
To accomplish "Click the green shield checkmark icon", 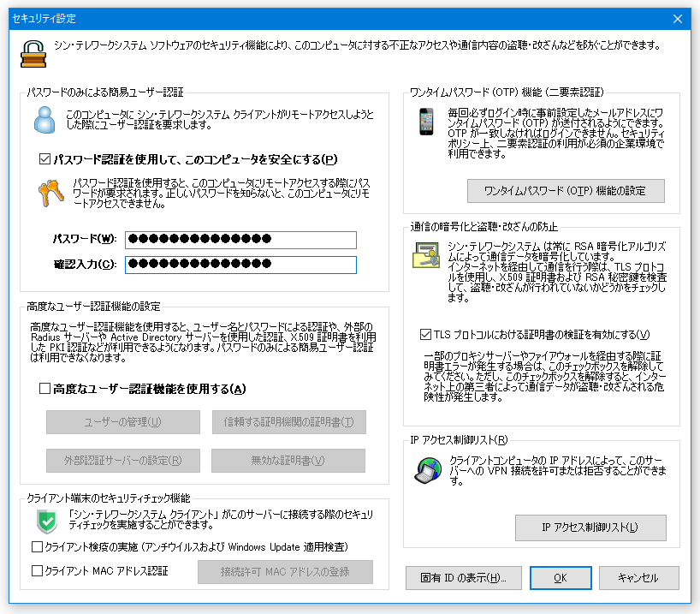I will point(47,521).
